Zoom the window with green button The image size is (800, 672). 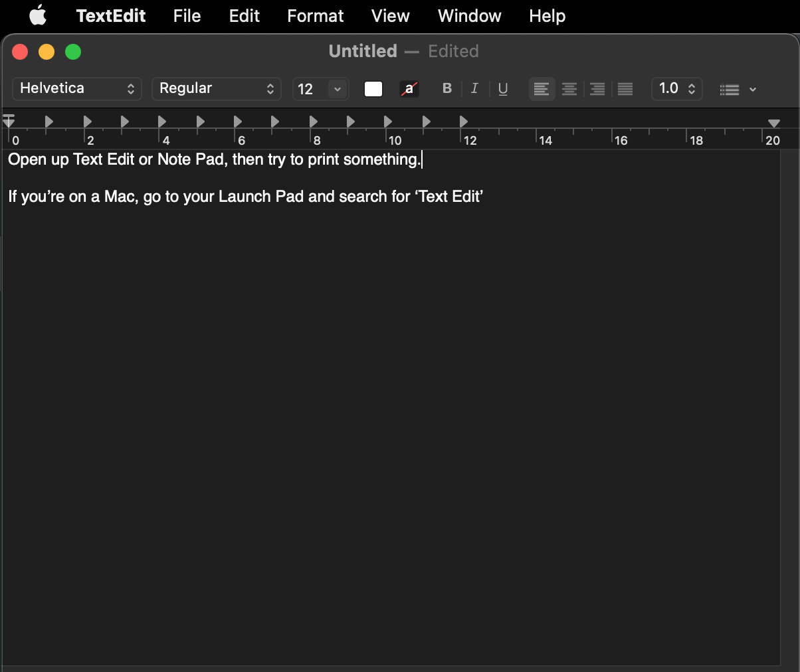(x=73, y=52)
